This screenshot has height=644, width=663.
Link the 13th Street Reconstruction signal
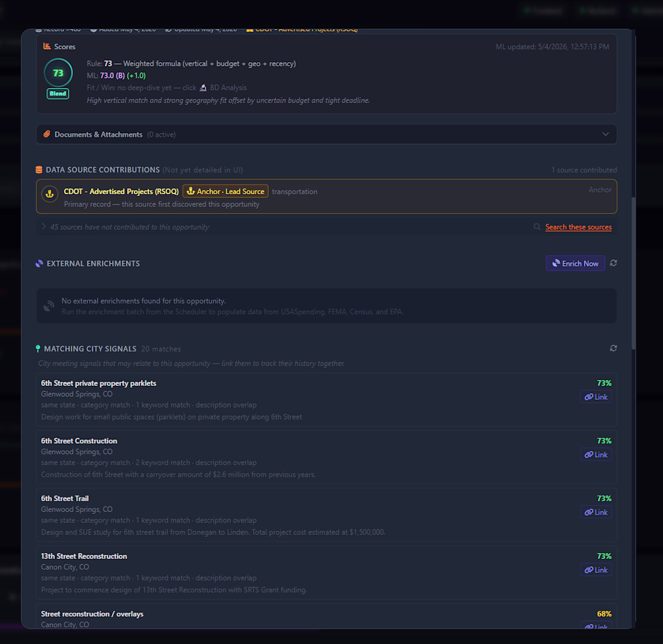595,570
